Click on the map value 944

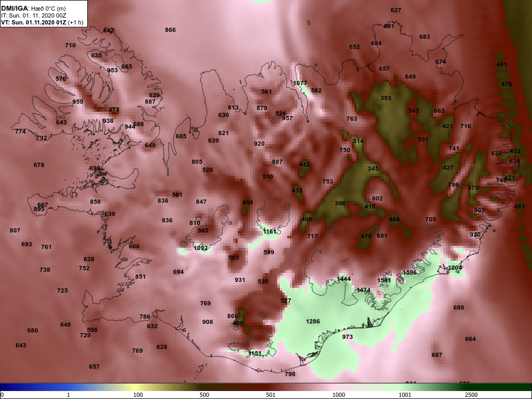[x=130, y=127]
